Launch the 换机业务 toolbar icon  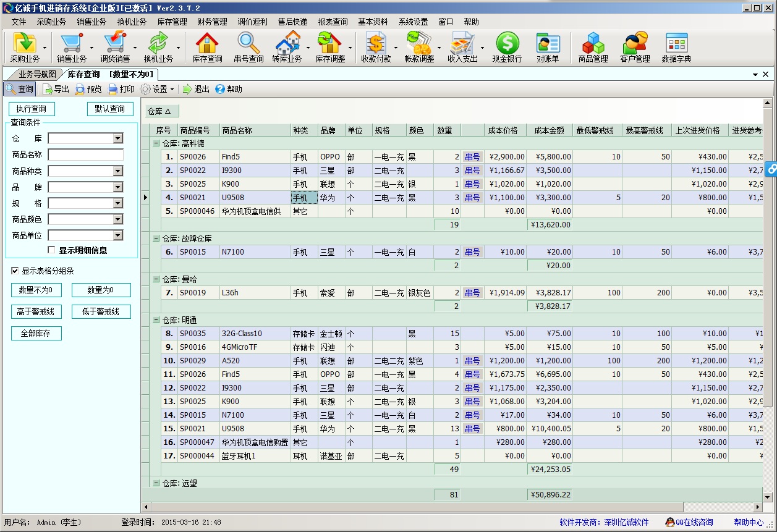click(158, 48)
